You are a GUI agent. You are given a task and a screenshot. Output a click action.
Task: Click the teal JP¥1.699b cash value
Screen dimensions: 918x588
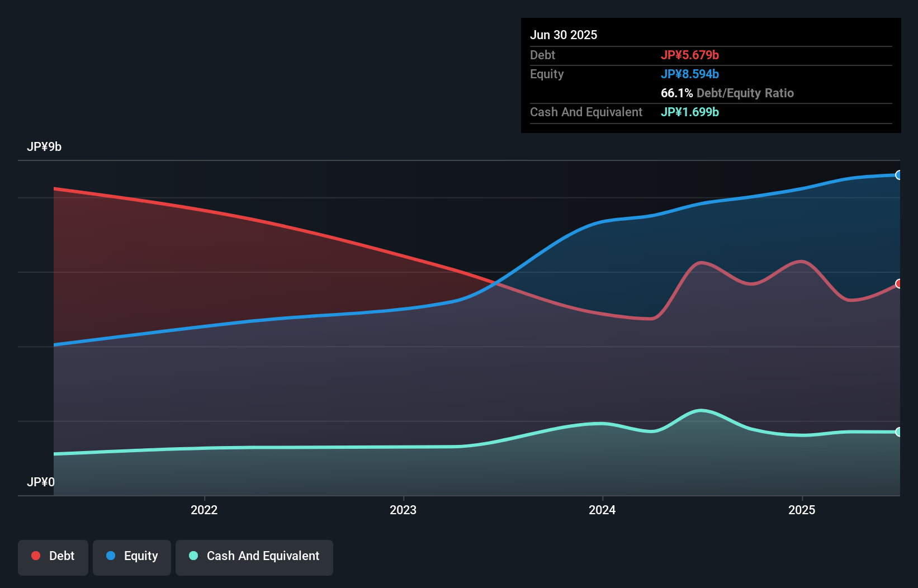tap(690, 112)
